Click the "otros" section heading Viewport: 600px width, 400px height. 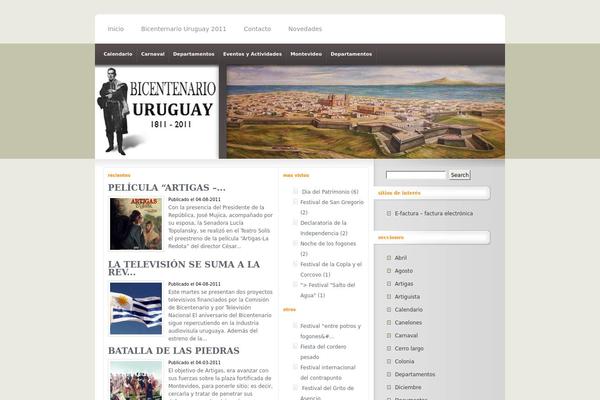289,310
